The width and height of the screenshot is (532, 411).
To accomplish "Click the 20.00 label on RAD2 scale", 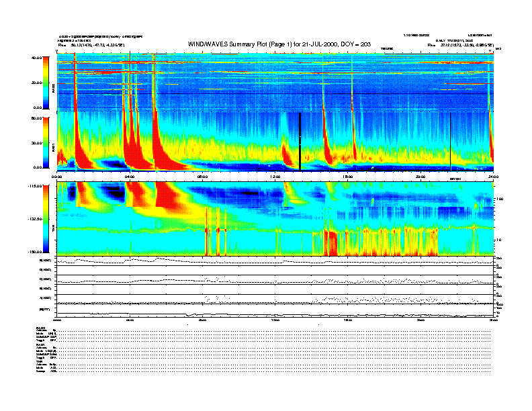I will pyautogui.click(x=36, y=83).
